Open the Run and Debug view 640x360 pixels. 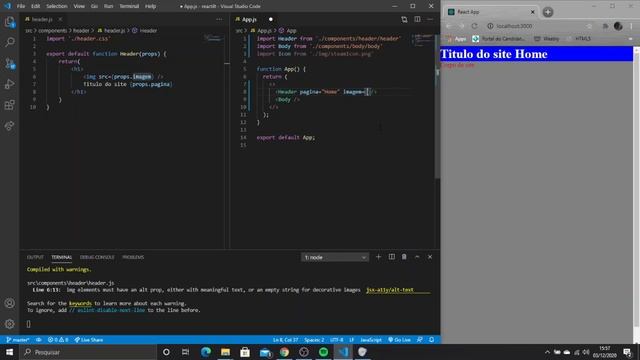click(x=9, y=84)
